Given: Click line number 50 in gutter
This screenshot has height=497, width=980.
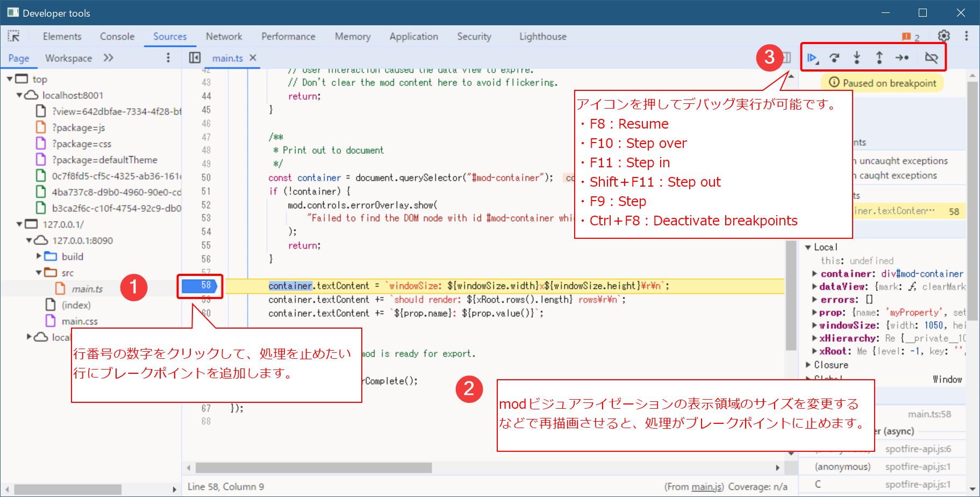Looking at the screenshot, I should click(x=206, y=177).
